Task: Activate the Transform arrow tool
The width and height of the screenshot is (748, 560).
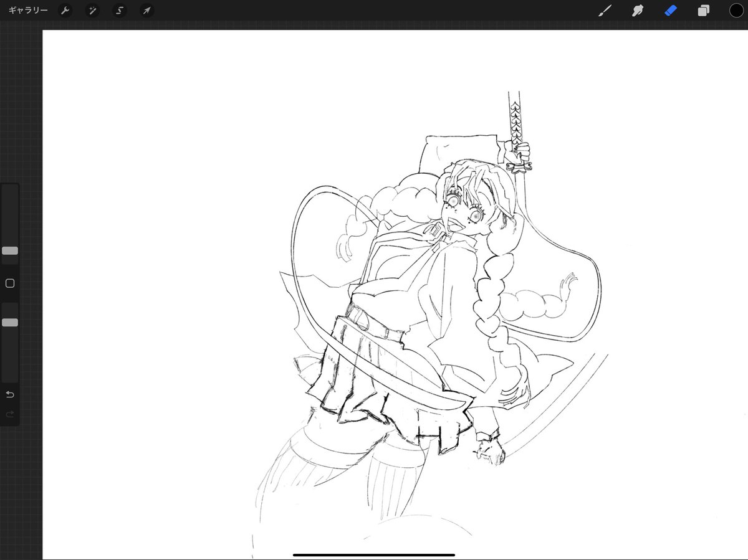Action: (146, 11)
